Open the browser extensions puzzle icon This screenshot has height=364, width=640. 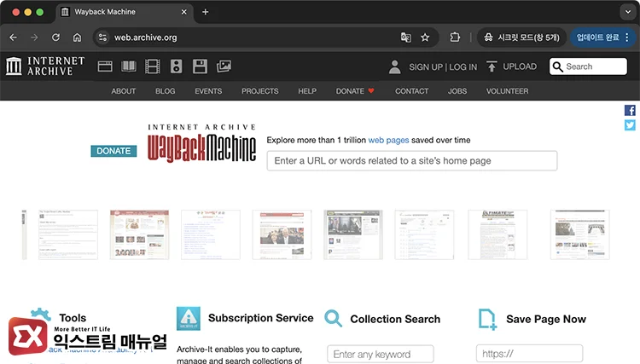click(x=455, y=38)
